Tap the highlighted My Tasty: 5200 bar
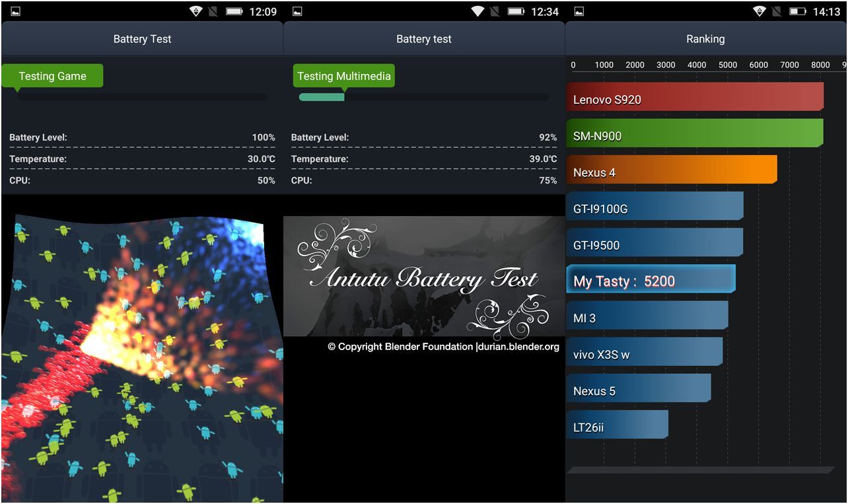The height and width of the screenshot is (504, 848). (x=650, y=281)
